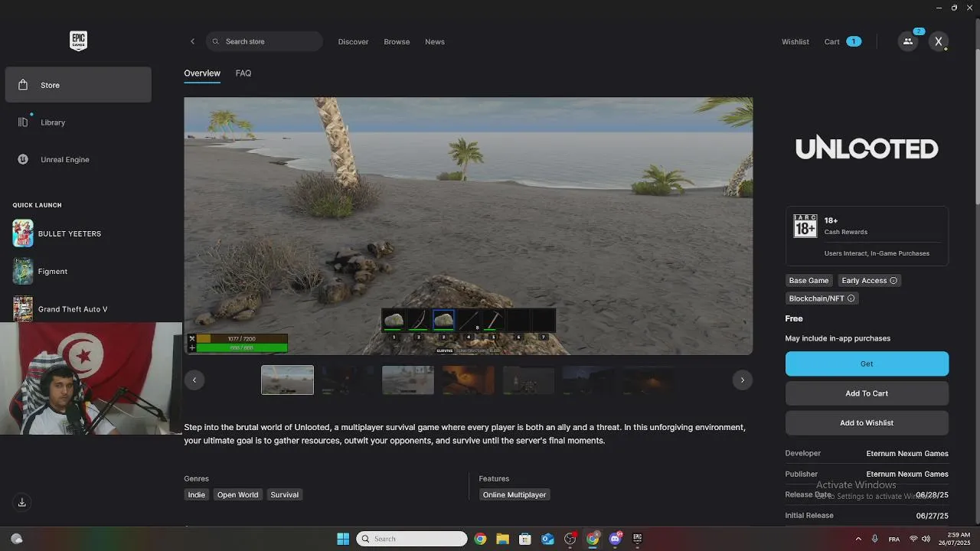
Task: Click the Search store field
Action: pyautogui.click(x=264, y=41)
